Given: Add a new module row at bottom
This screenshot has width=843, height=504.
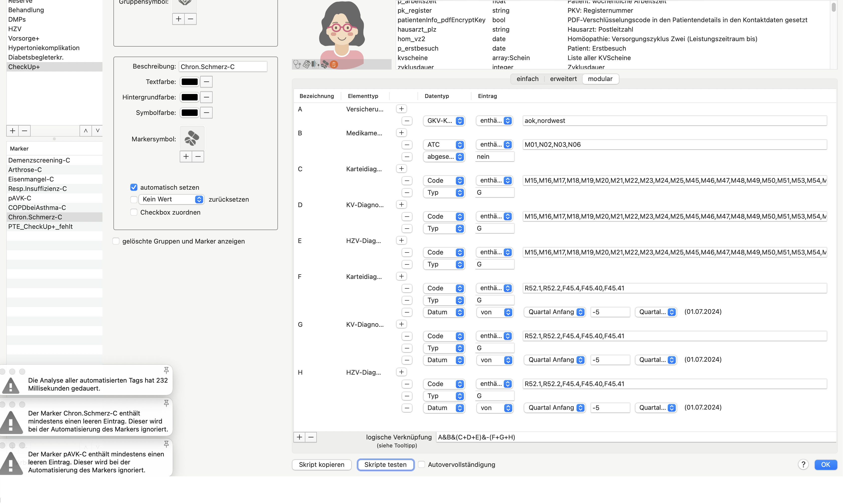Looking at the screenshot, I should point(299,437).
